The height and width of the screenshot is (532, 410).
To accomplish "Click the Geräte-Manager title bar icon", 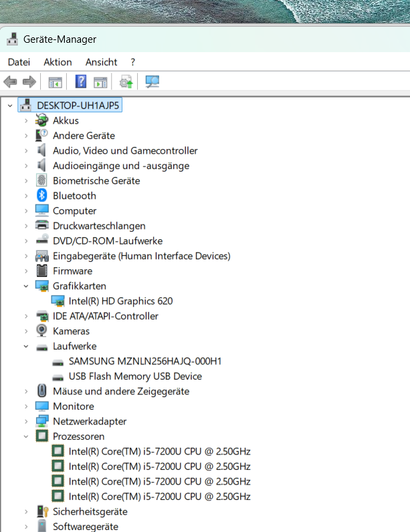I will (x=12, y=39).
